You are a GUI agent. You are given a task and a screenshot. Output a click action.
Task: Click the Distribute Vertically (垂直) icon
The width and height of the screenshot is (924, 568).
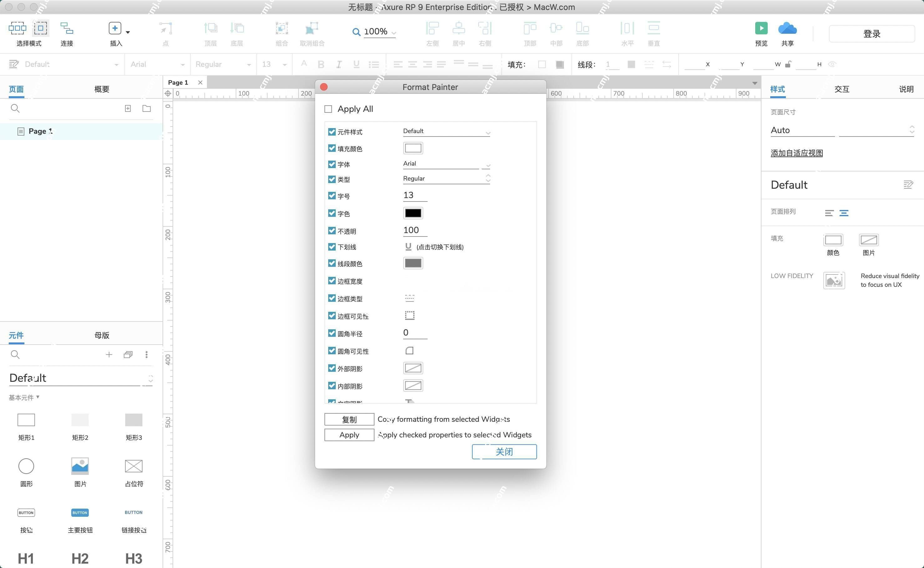point(654,28)
